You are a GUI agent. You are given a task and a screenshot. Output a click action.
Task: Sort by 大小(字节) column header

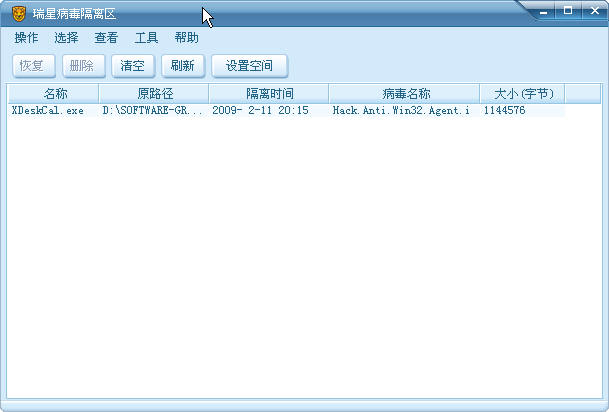pyautogui.click(x=522, y=94)
